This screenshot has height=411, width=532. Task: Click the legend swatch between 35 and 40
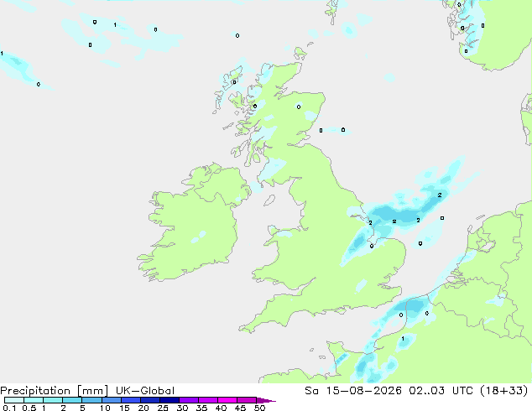[208, 400]
